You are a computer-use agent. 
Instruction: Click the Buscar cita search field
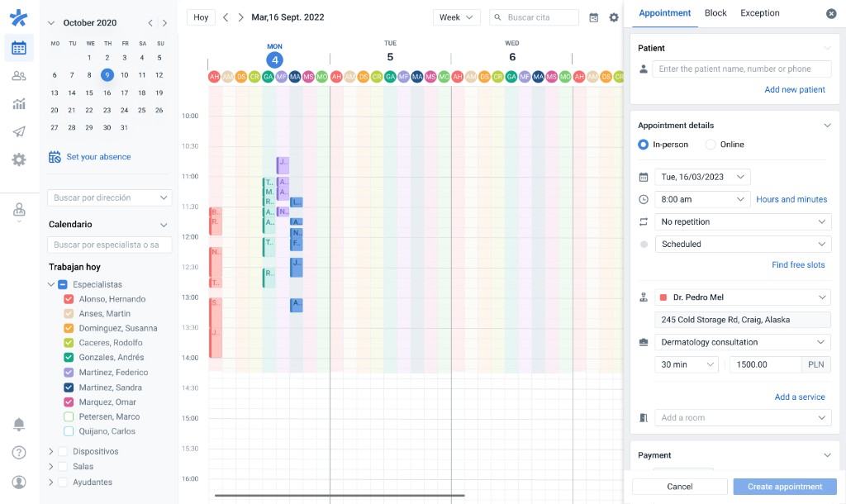tap(535, 17)
